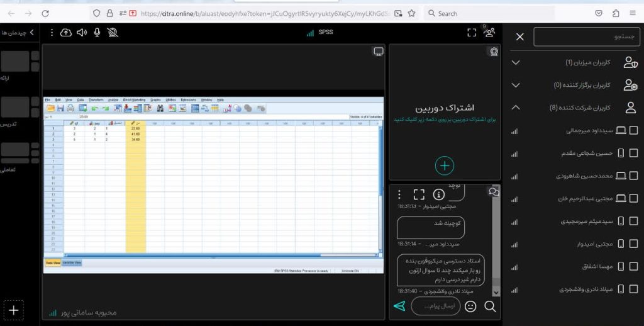Viewport: 644px width, 326px height.
Task: Enter fullscreen mode from top bar
Action: pyautogui.click(x=472, y=33)
